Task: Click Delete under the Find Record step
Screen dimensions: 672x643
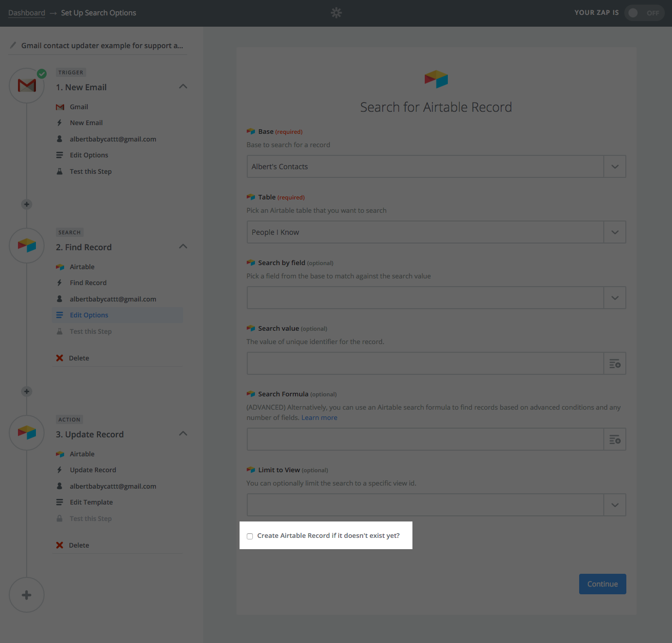Action: pos(79,358)
